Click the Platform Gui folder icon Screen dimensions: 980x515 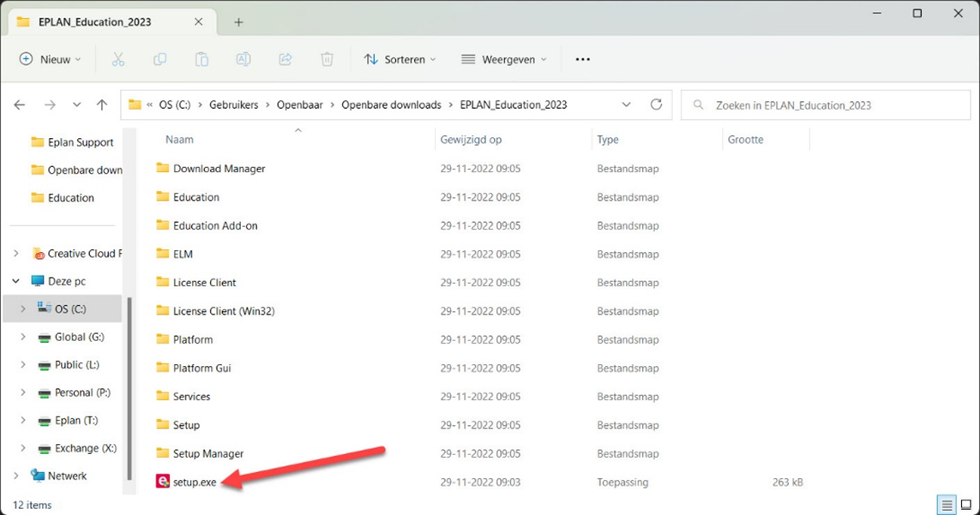(163, 368)
